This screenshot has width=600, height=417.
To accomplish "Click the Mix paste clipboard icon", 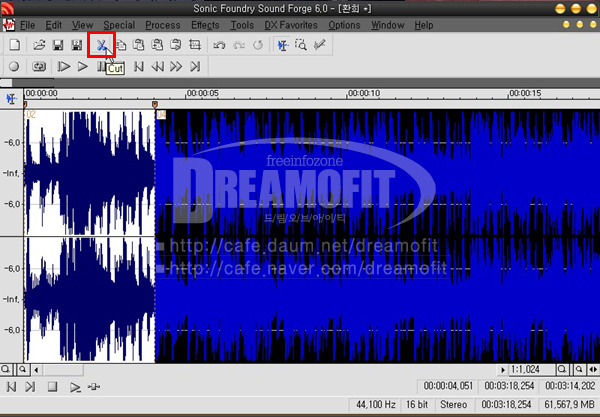I will (157, 45).
